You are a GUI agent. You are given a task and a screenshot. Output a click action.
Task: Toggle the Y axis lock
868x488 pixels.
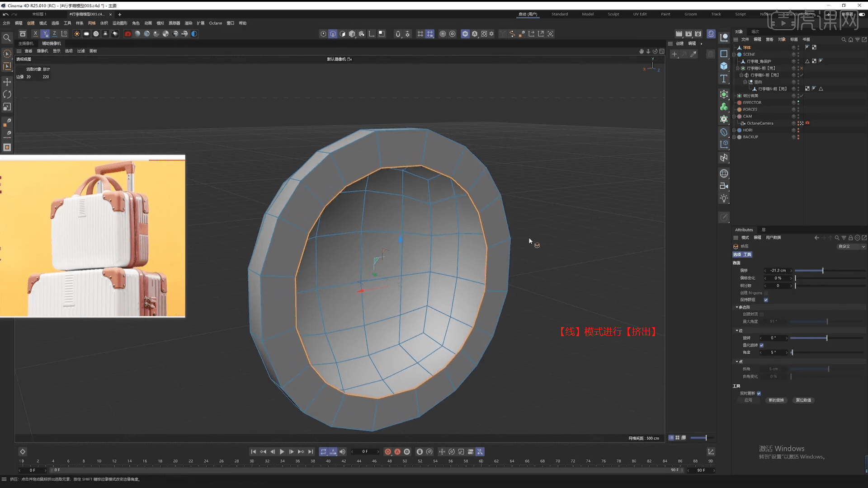pyautogui.click(x=45, y=34)
